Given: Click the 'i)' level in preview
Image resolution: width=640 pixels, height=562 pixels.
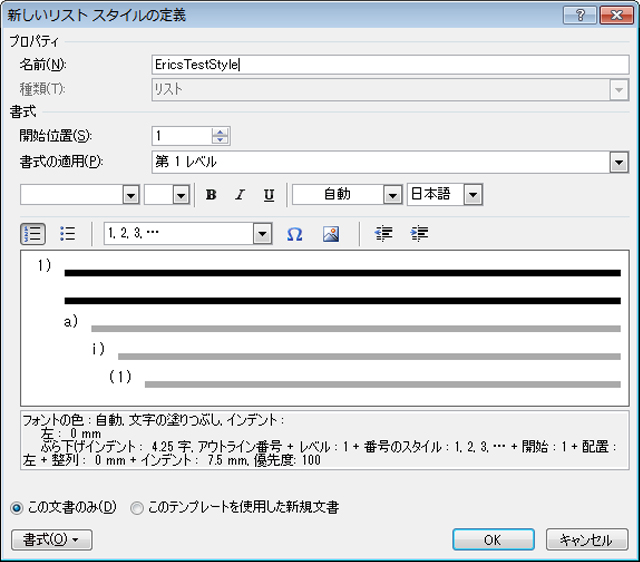Looking at the screenshot, I should [x=98, y=349].
